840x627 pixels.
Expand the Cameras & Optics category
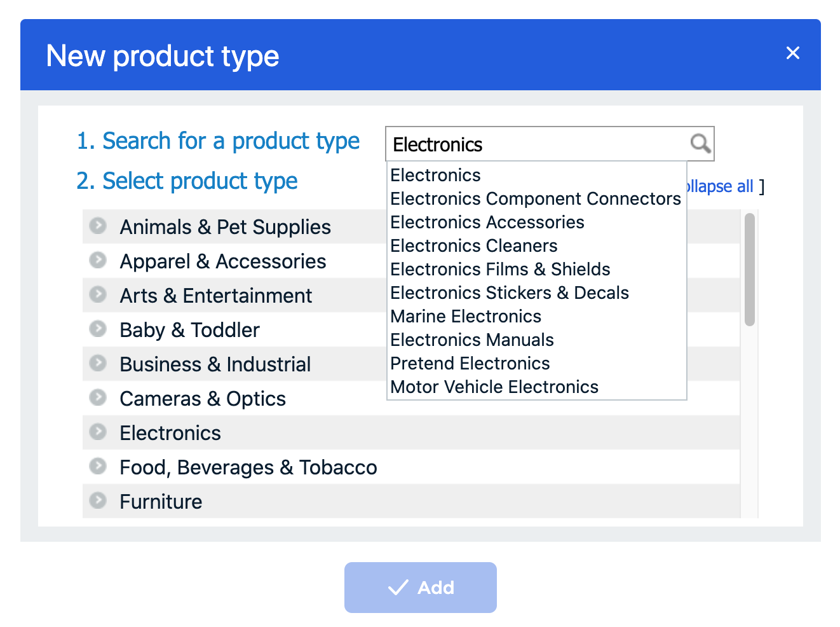tap(98, 398)
